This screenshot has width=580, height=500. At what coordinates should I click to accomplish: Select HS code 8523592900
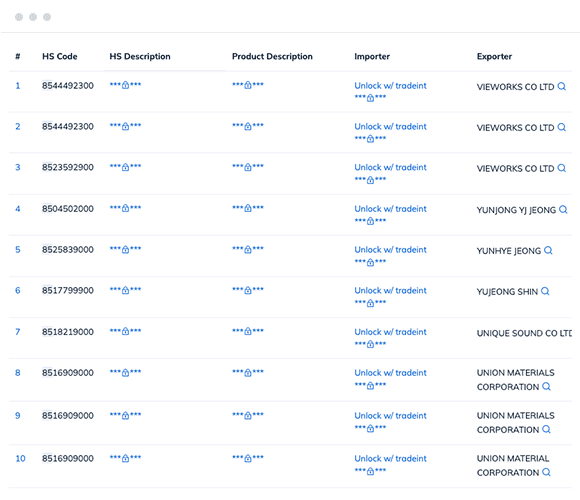[x=68, y=168]
